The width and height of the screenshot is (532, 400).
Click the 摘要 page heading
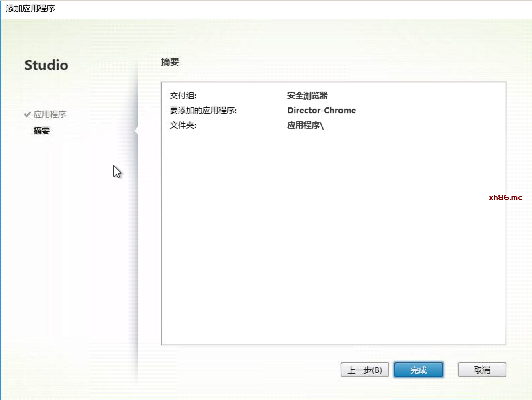pyautogui.click(x=170, y=62)
